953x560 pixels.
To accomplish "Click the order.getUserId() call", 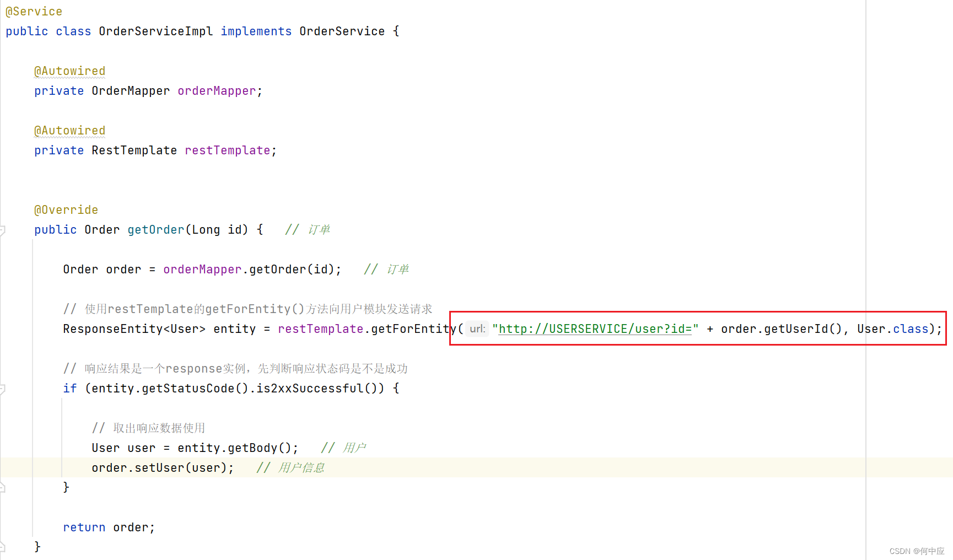I will click(782, 329).
